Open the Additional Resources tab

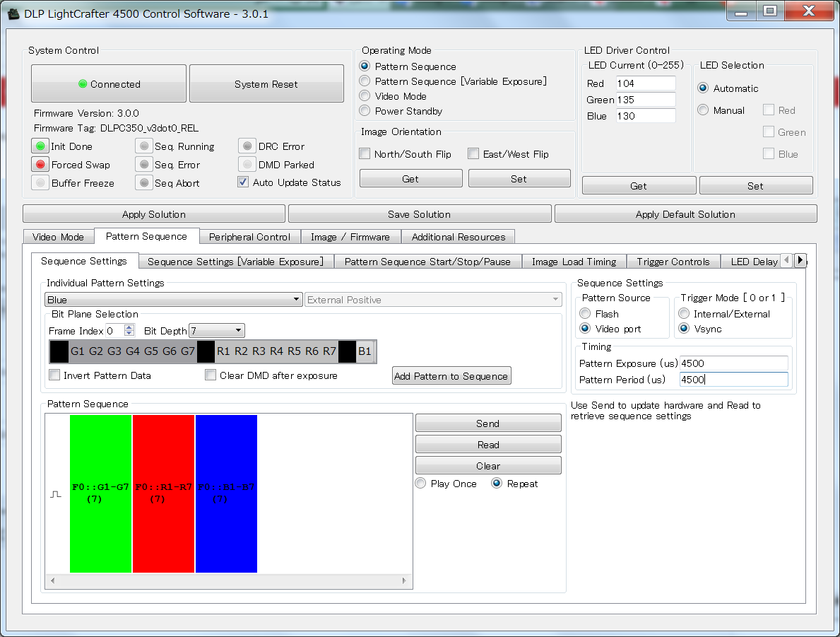[459, 236]
